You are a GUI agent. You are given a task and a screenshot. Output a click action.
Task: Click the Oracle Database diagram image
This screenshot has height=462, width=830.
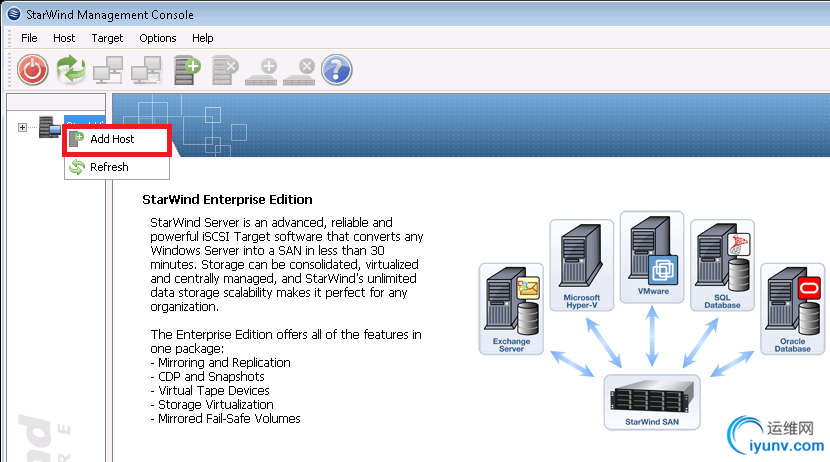pyautogui.click(x=792, y=309)
